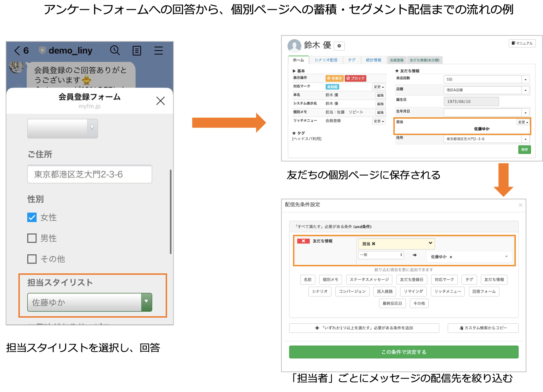The image size is (543, 392).
Task: Tap the back arrow in chat header
Action: tap(17, 51)
